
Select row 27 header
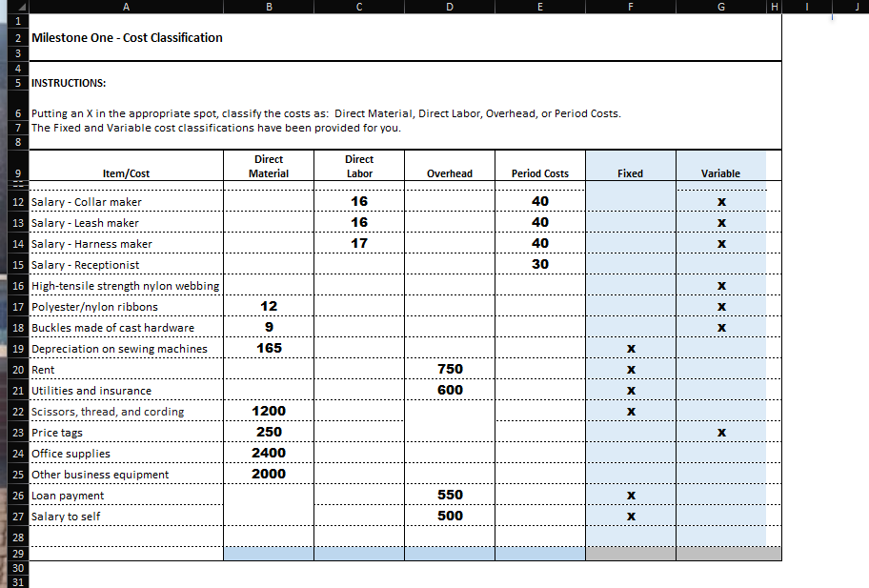click(16, 516)
